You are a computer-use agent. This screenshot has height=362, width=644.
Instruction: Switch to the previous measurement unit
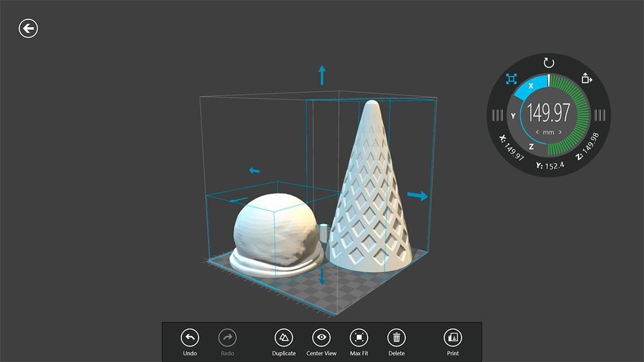pyautogui.click(x=537, y=132)
